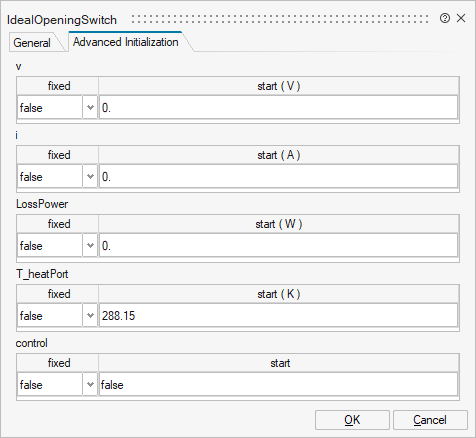This screenshot has width=476, height=438.
Task: Confirm with the OK button
Action: pos(352,420)
